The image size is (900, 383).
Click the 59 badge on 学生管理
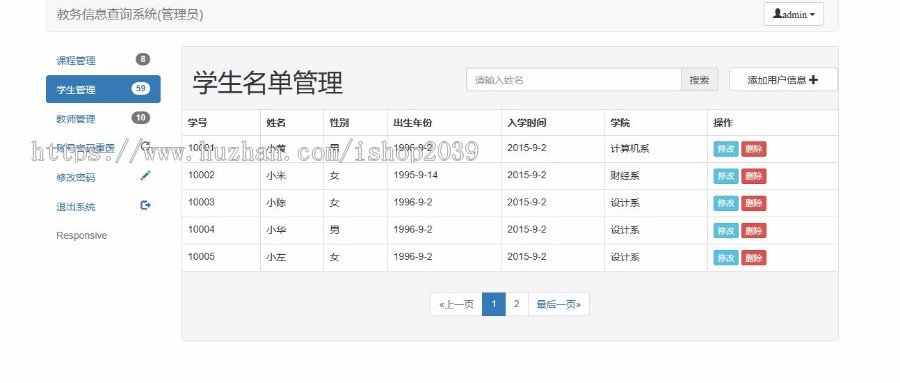141,88
